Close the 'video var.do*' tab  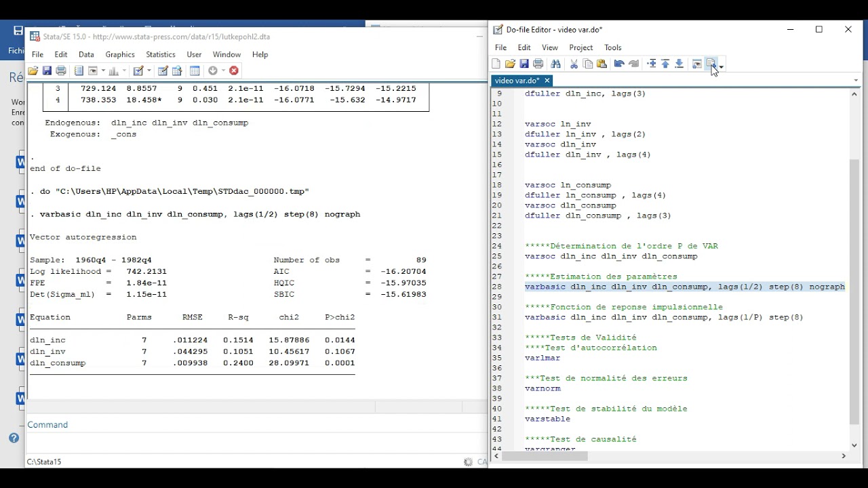(547, 81)
